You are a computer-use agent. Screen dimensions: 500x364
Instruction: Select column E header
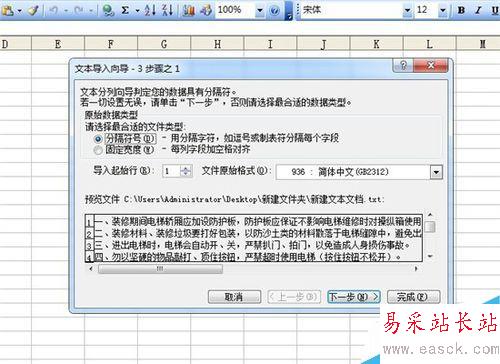(58, 44)
